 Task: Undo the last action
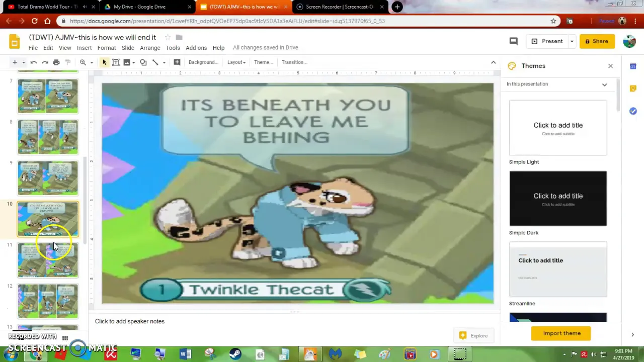[x=34, y=62]
